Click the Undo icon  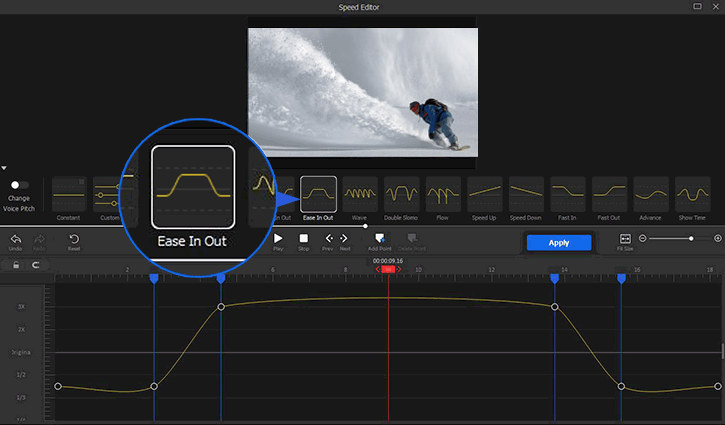[16, 240]
